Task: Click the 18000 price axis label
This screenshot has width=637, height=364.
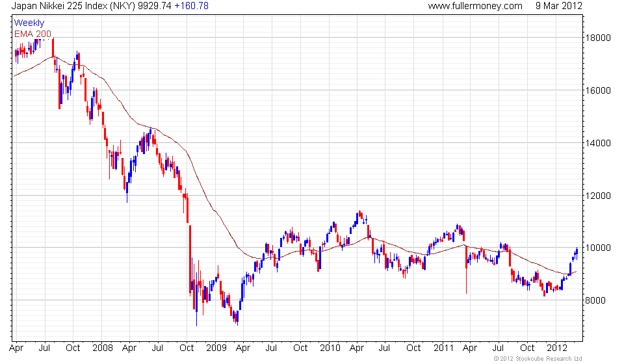Action: [597, 38]
